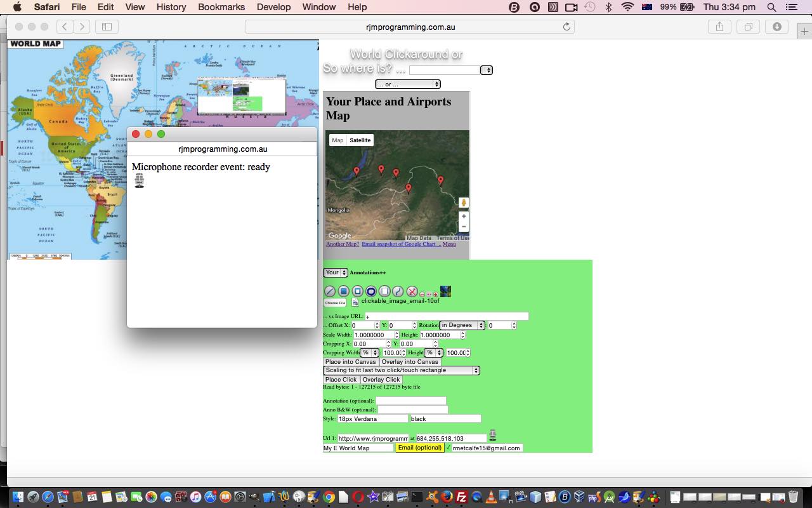Select the filled rectangle annotation tool
Screen dimensions: 812x508
point(344,291)
